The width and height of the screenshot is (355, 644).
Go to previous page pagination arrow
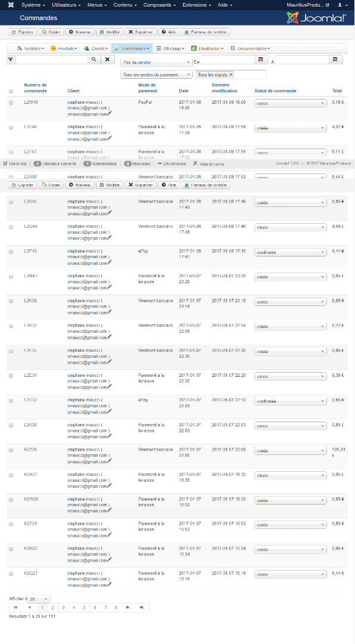[30, 608]
